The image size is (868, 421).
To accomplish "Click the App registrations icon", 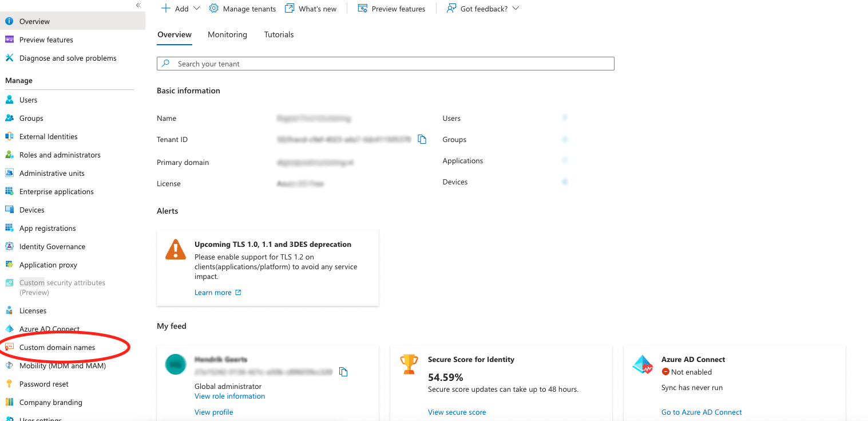I will 9,228.
